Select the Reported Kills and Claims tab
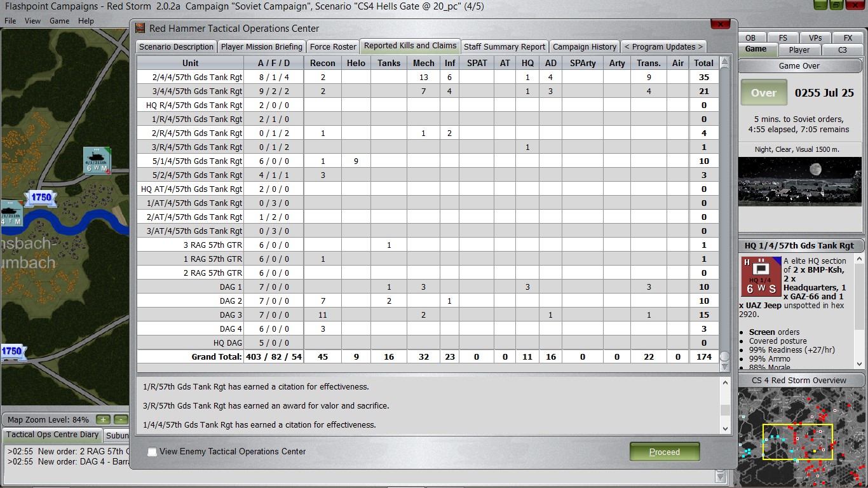Image resolution: width=868 pixels, height=488 pixels. (x=410, y=46)
